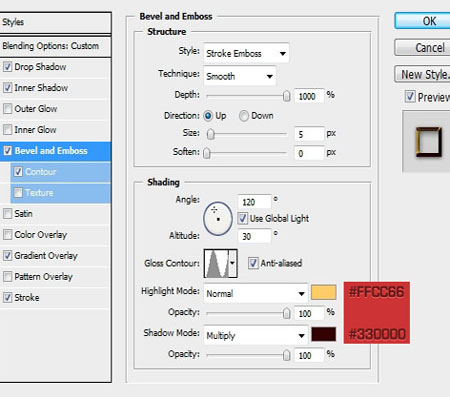This screenshot has width=450, height=397.
Task: Uncheck the Anti-aliased option
Action: tap(253, 263)
